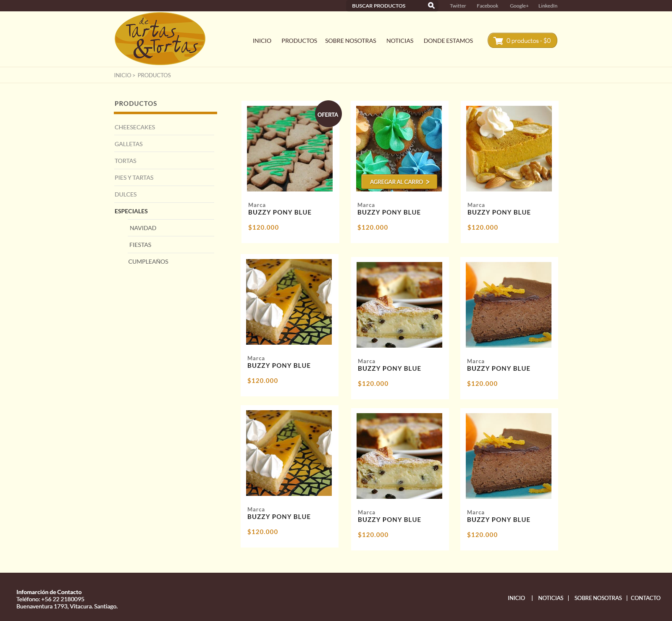Open the pumpkin pie slice thumbnail
The image size is (672, 621).
[509, 149]
